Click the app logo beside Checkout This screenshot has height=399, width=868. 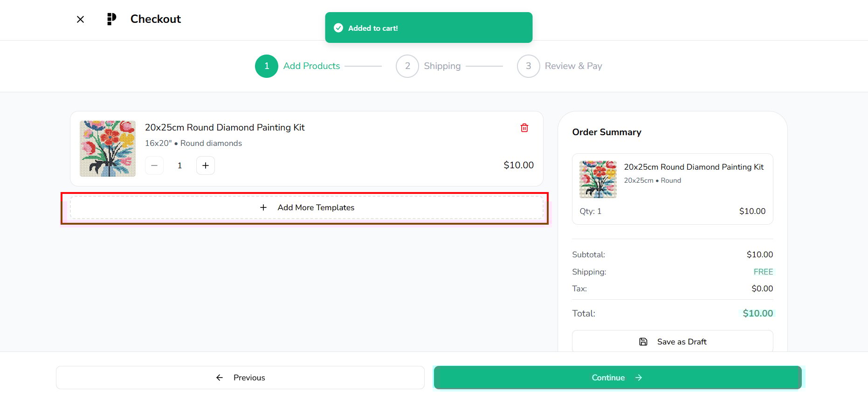111,19
